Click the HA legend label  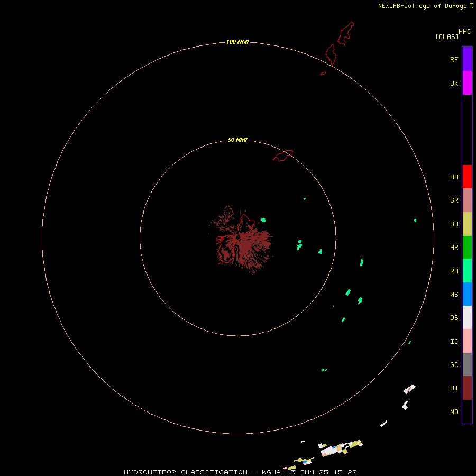(x=454, y=177)
